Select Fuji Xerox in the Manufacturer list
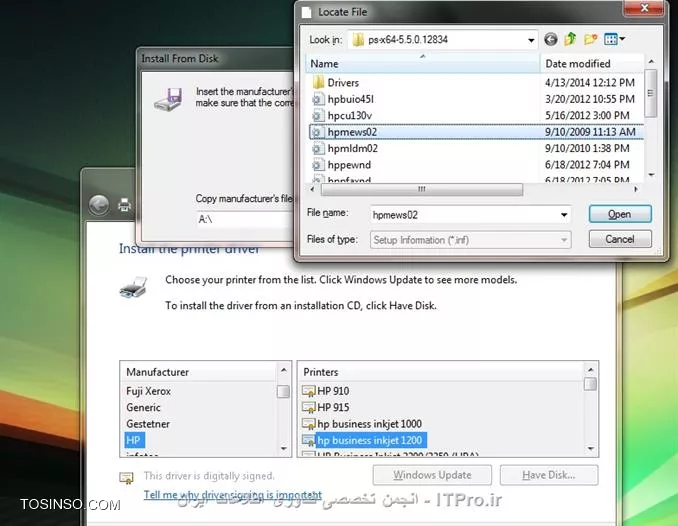 (148, 391)
